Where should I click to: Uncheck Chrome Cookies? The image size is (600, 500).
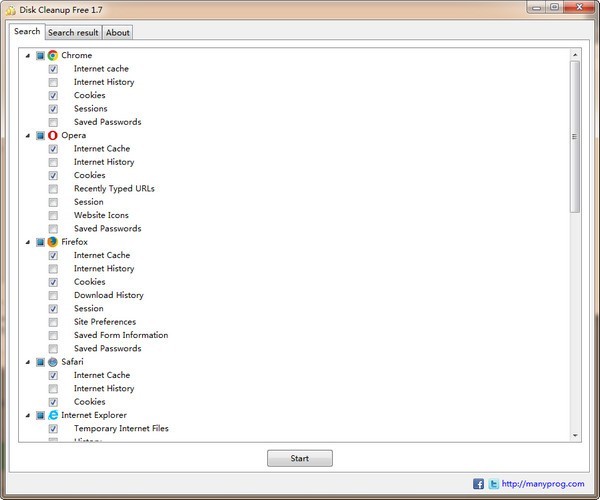pos(53,96)
